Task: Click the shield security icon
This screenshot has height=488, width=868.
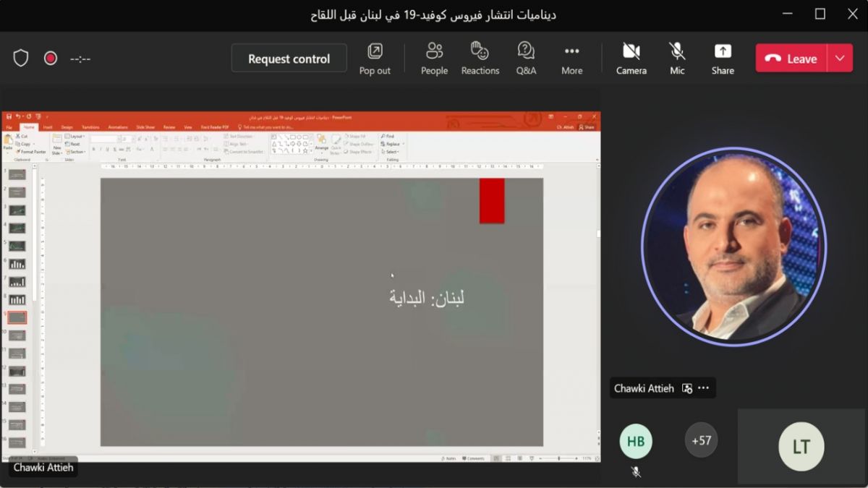Action: (x=21, y=59)
